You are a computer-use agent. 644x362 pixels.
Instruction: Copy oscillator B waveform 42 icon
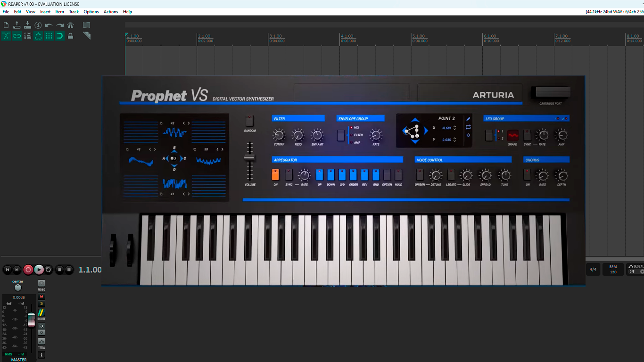point(161,123)
